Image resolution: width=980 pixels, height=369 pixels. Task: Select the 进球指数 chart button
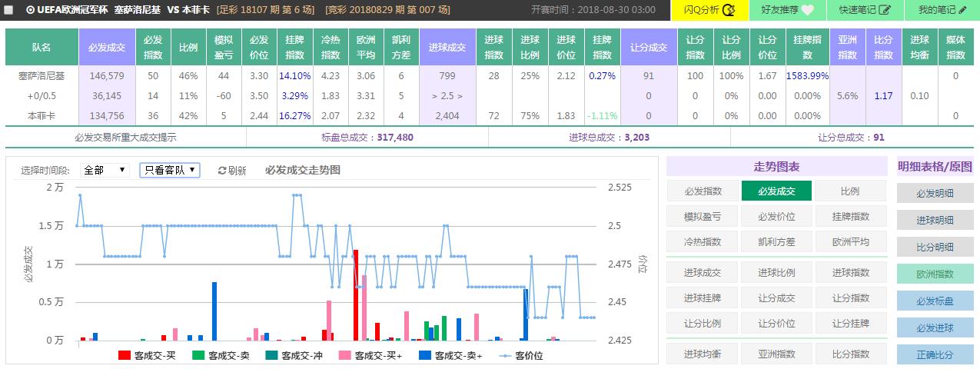tap(850, 273)
